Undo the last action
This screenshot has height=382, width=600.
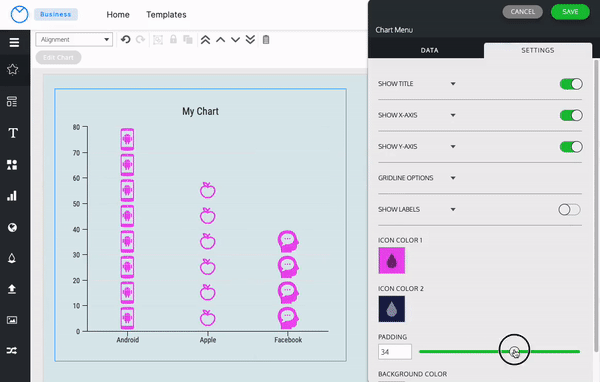[126, 39]
